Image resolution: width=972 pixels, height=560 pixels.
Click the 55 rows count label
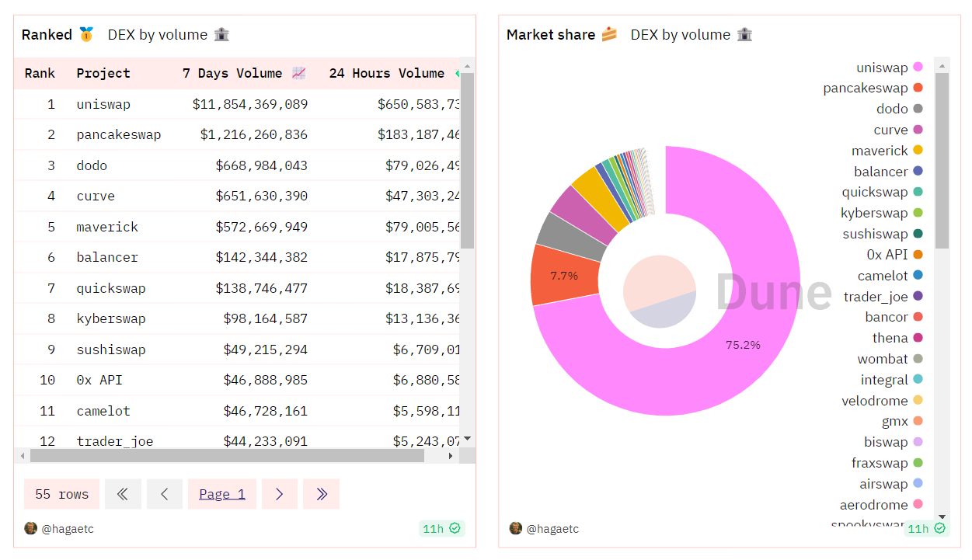62,494
